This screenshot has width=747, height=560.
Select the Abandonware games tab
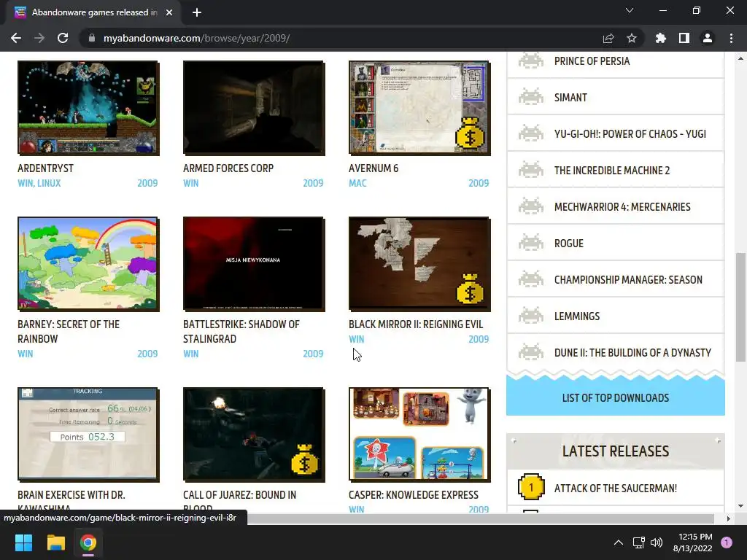[x=93, y=12]
